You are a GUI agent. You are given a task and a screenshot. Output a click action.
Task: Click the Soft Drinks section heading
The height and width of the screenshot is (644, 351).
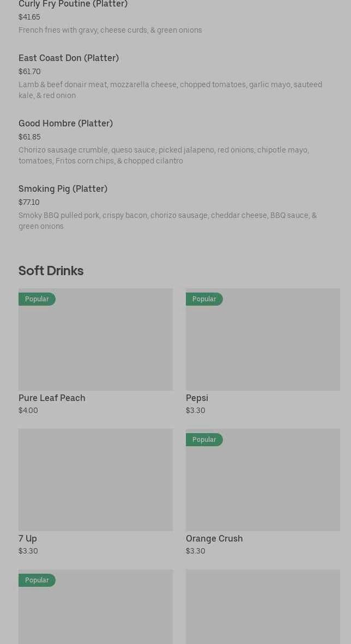(x=51, y=271)
